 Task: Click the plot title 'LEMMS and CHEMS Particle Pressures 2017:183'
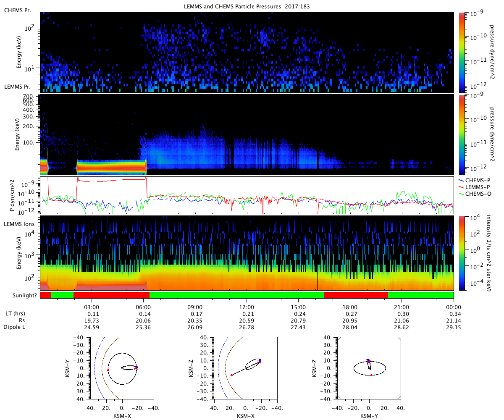247,7
